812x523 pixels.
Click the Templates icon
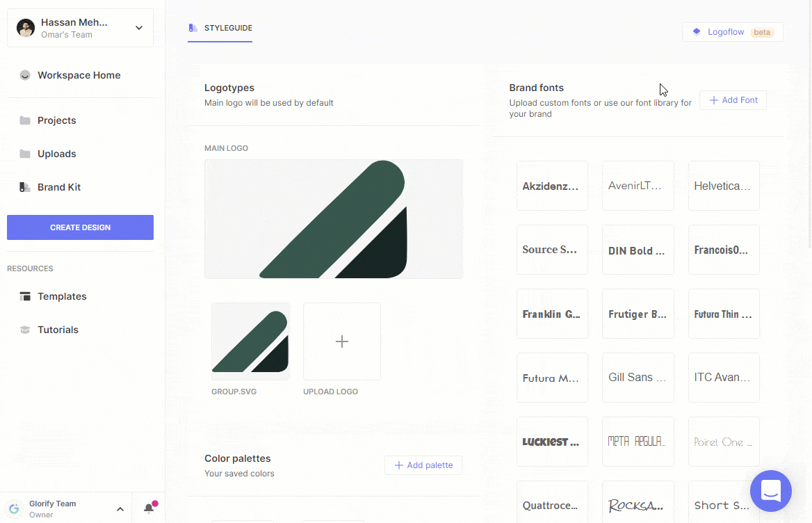tap(25, 297)
